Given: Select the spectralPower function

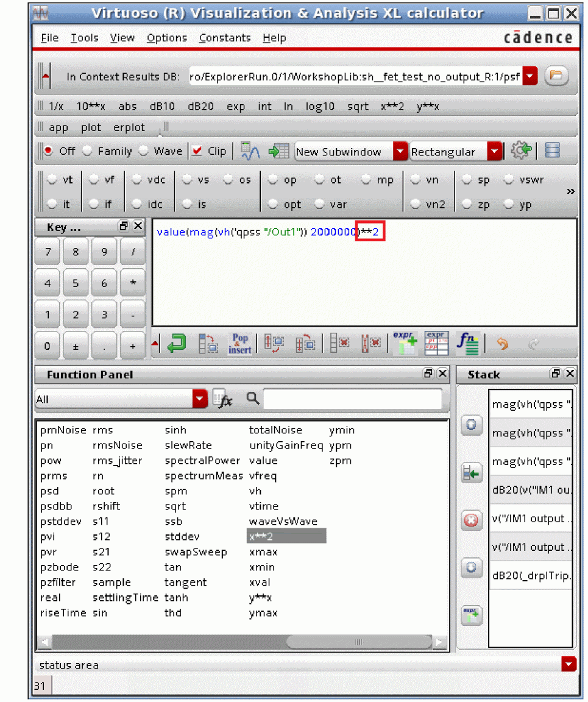Looking at the screenshot, I should pos(202,460).
